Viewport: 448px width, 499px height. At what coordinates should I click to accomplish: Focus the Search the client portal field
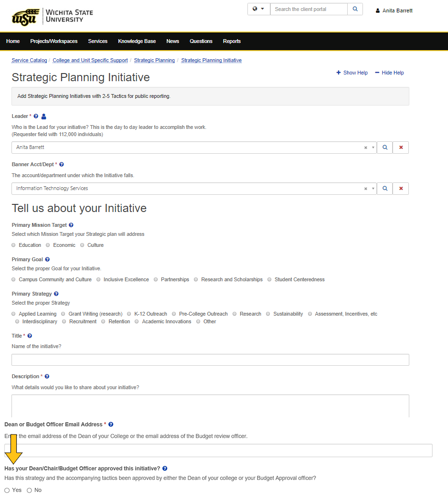pyautogui.click(x=309, y=9)
